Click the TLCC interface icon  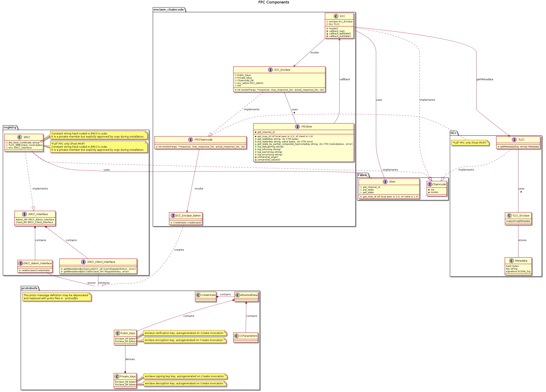(514, 140)
